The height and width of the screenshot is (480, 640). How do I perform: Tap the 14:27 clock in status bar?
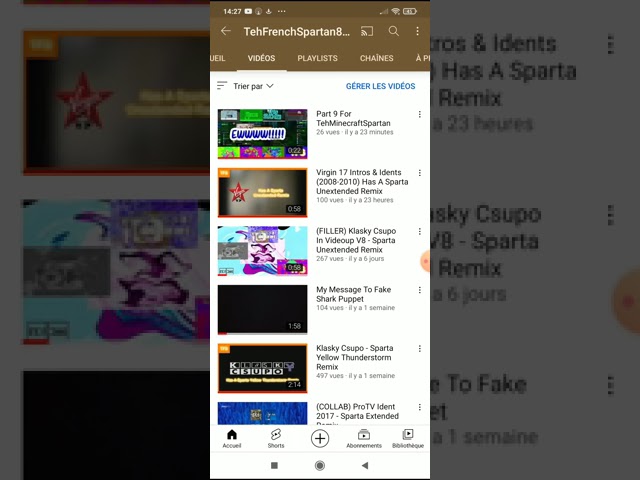[x=232, y=11]
